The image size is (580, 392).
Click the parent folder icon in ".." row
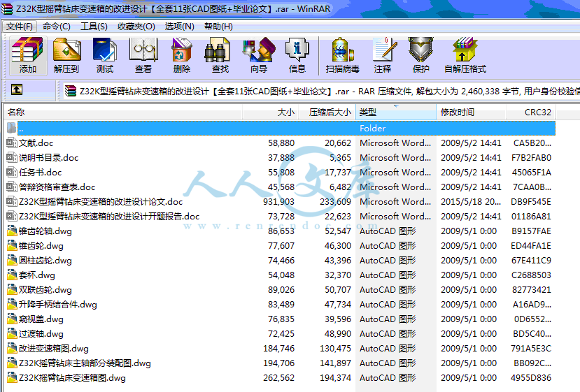coord(11,128)
